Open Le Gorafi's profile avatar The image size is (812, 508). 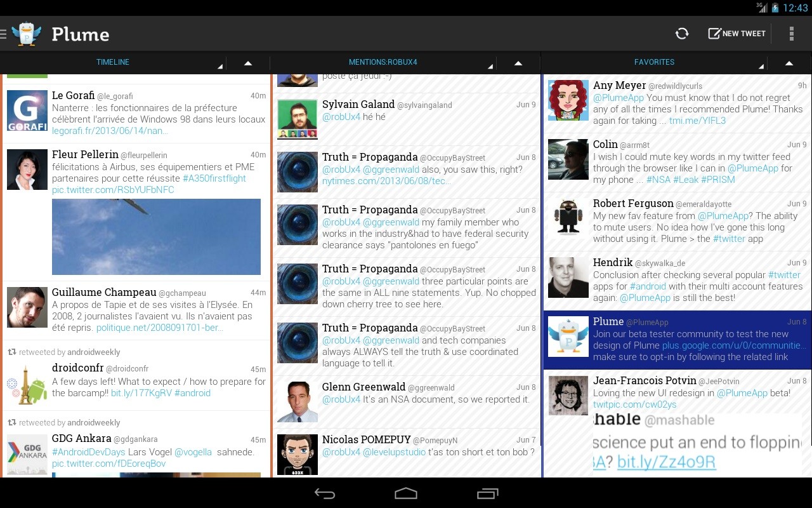pos(27,110)
